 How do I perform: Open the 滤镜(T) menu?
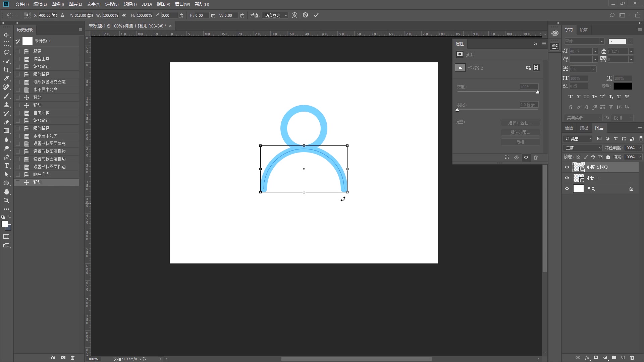pyautogui.click(x=130, y=4)
